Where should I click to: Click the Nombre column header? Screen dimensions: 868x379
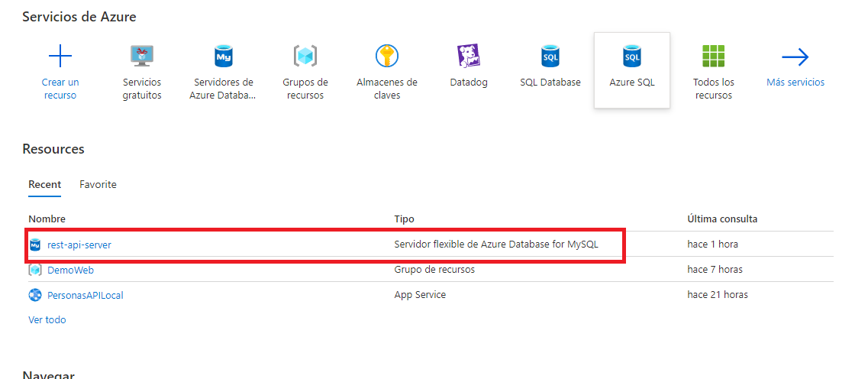(x=47, y=219)
